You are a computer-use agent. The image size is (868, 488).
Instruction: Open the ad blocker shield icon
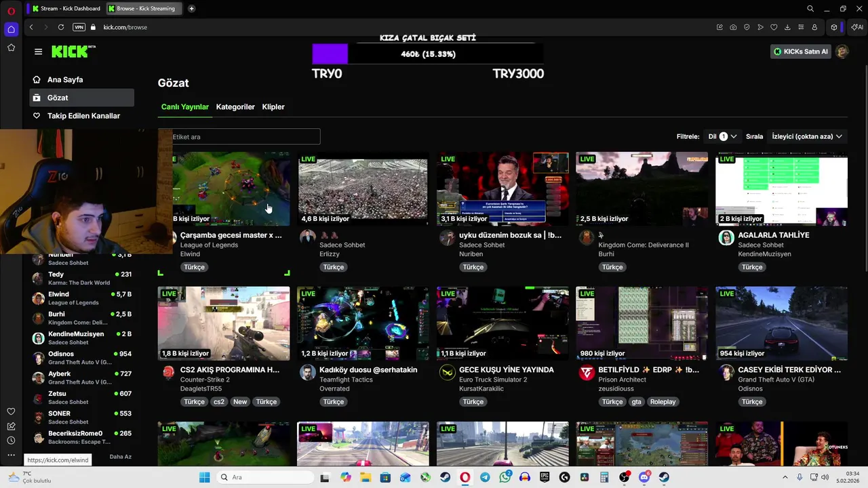click(747, 27)
